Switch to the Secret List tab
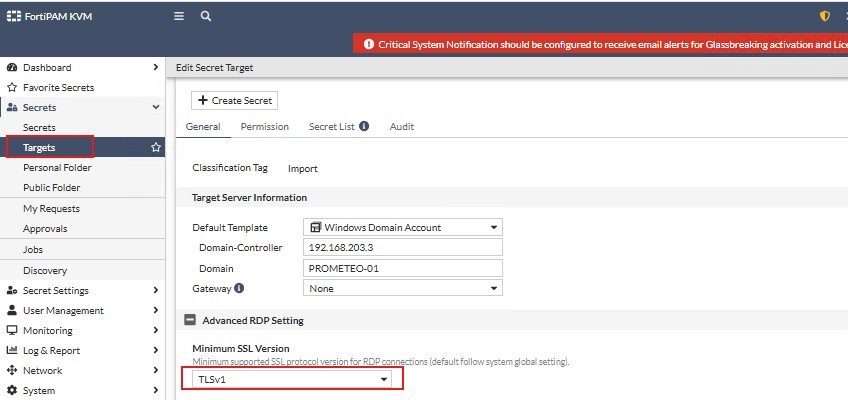The width and height of the screenshot is (848, 400). coord(332,126)
